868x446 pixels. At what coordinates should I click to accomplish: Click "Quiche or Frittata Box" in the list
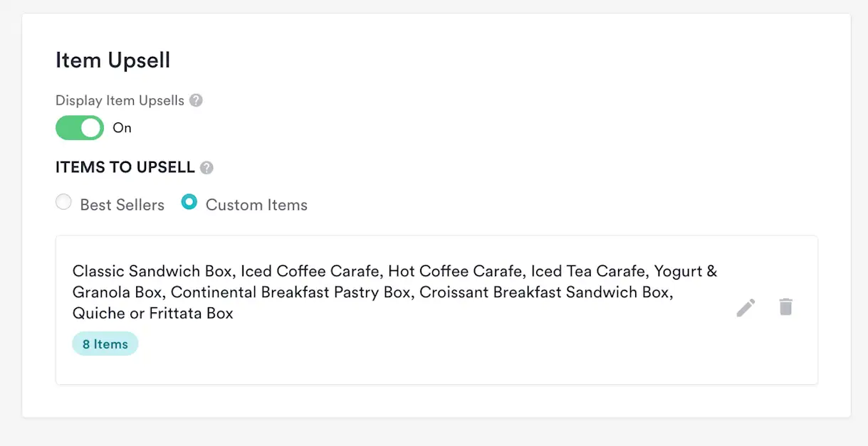pyautogui.click(x=152, y=313)
